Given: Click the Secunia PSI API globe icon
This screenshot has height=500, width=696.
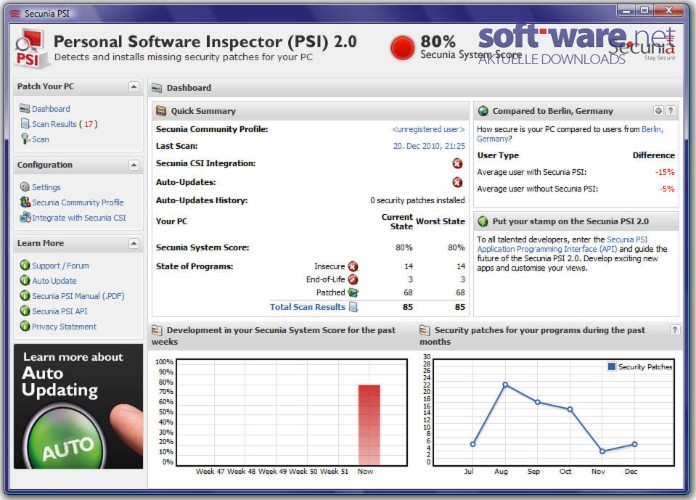Looking at the screenshot, I should pos(25,311).
